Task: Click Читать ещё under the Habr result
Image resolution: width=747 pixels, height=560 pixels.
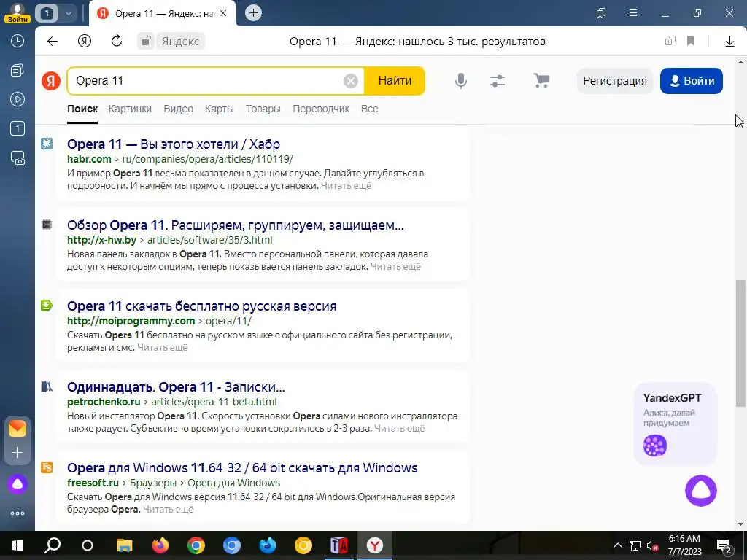Action: tap(346, 186)
